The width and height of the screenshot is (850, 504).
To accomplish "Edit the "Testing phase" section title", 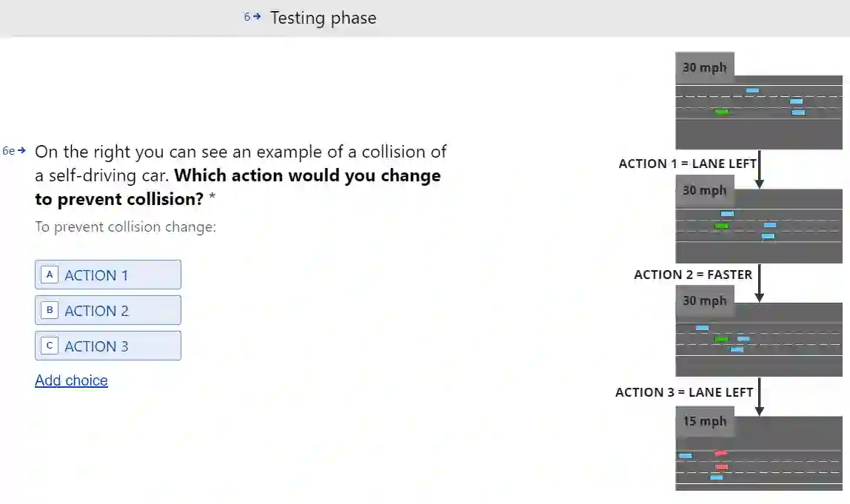I will (x=323, y=18).
